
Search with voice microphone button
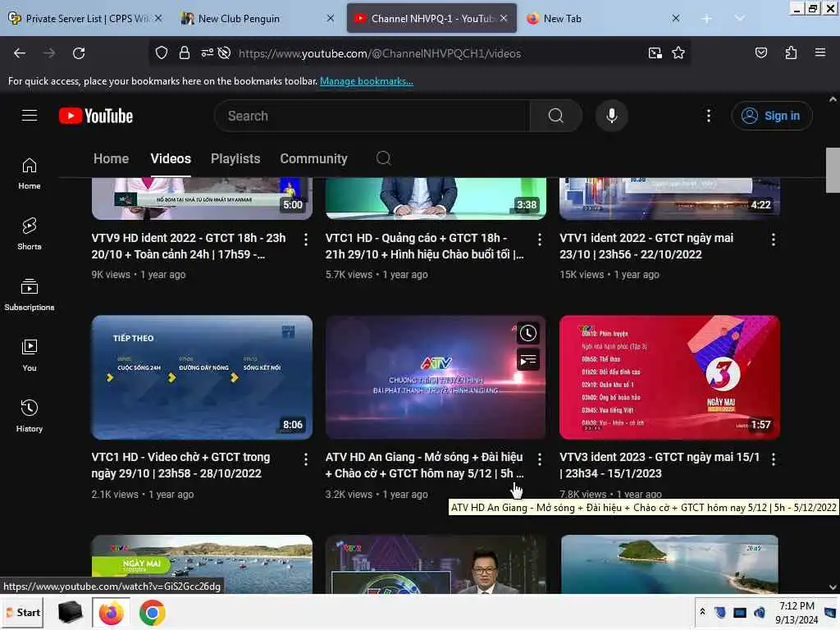tap(611, 116)
